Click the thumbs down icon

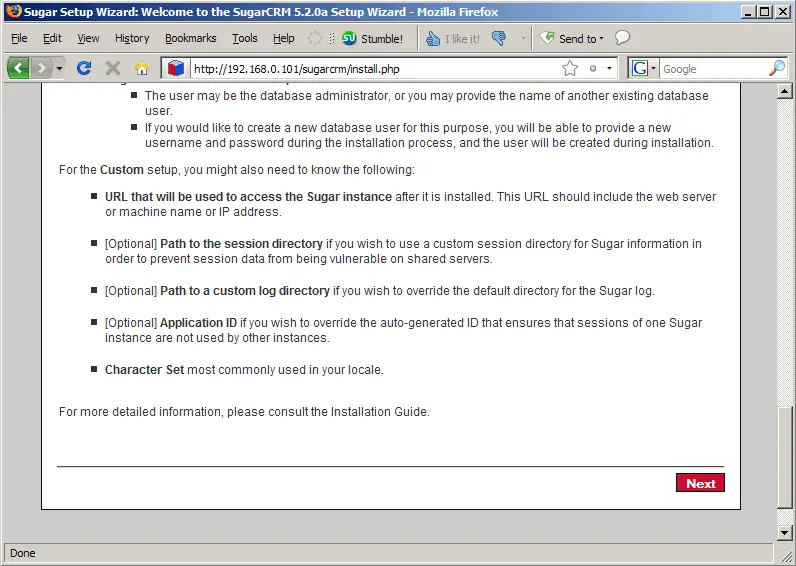[x=499, y=39]
